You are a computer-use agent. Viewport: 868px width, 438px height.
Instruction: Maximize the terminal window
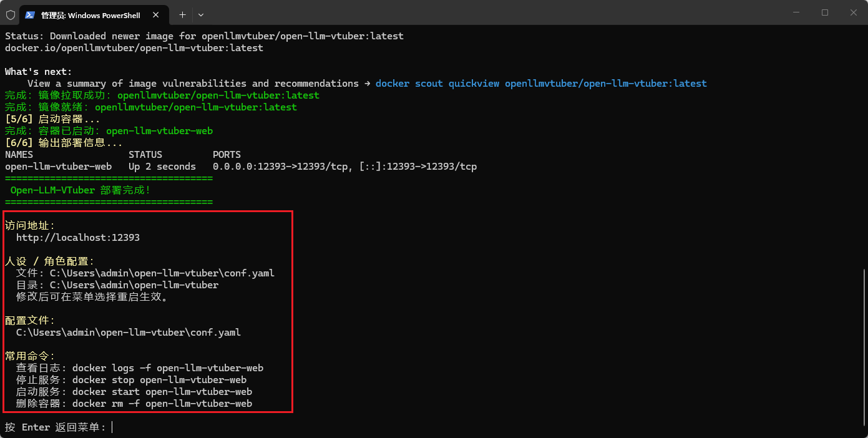tap(825, 12)
